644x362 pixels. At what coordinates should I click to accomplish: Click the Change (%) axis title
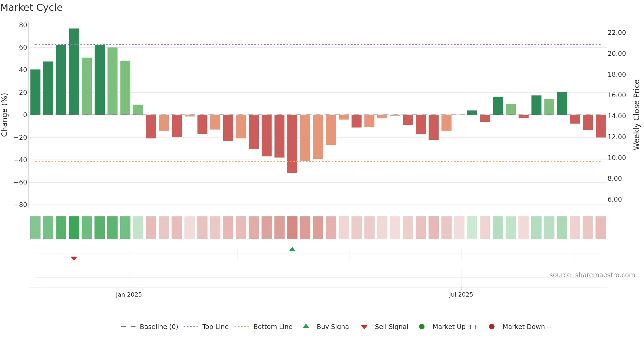tap(4, 115)
